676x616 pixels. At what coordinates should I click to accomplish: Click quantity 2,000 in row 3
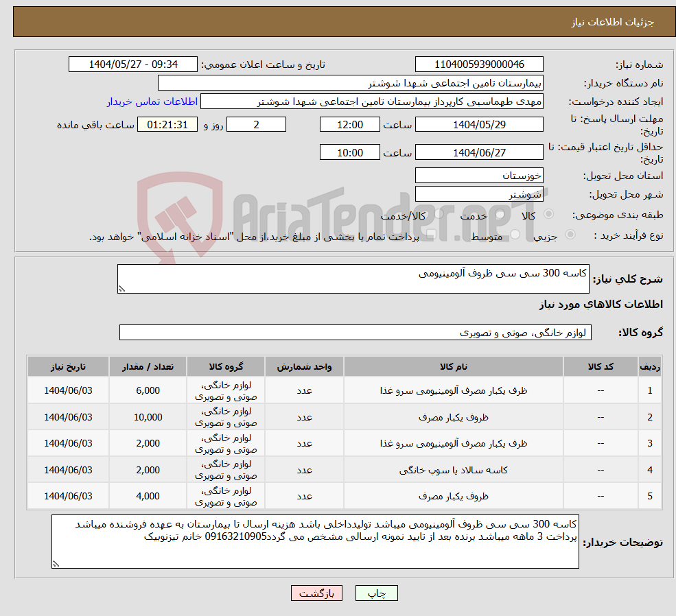148,443
